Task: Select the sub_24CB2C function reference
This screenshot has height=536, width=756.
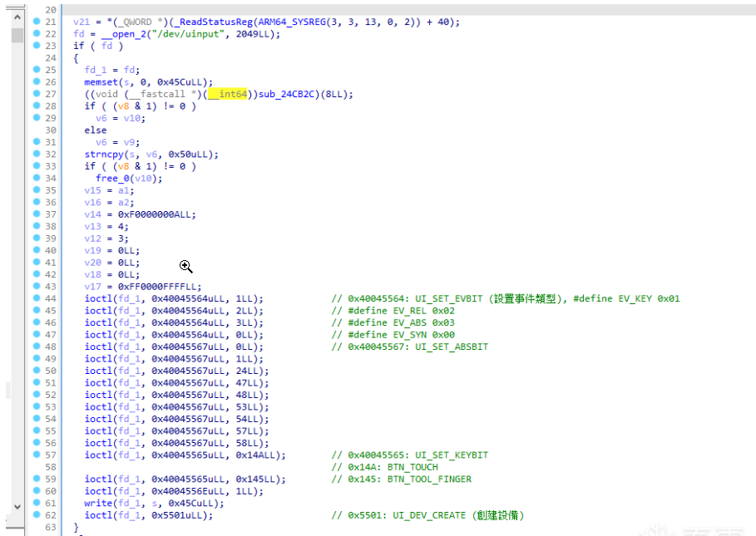Action: click(x=287, y=94)
